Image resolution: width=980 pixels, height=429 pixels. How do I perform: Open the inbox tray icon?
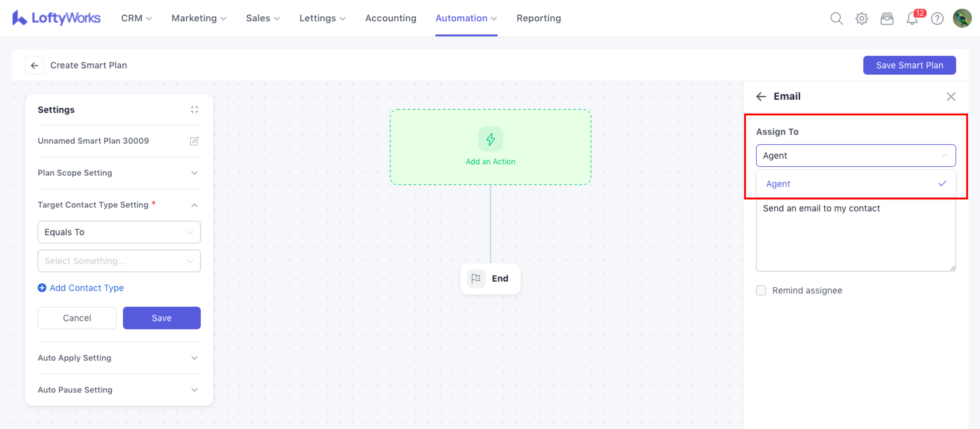[887, 18]
